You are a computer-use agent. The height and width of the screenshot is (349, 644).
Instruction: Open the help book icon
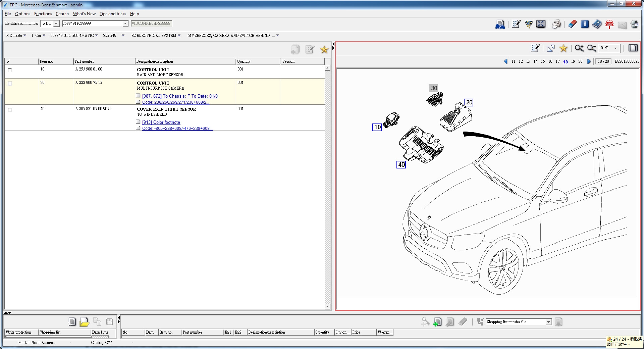597,24
